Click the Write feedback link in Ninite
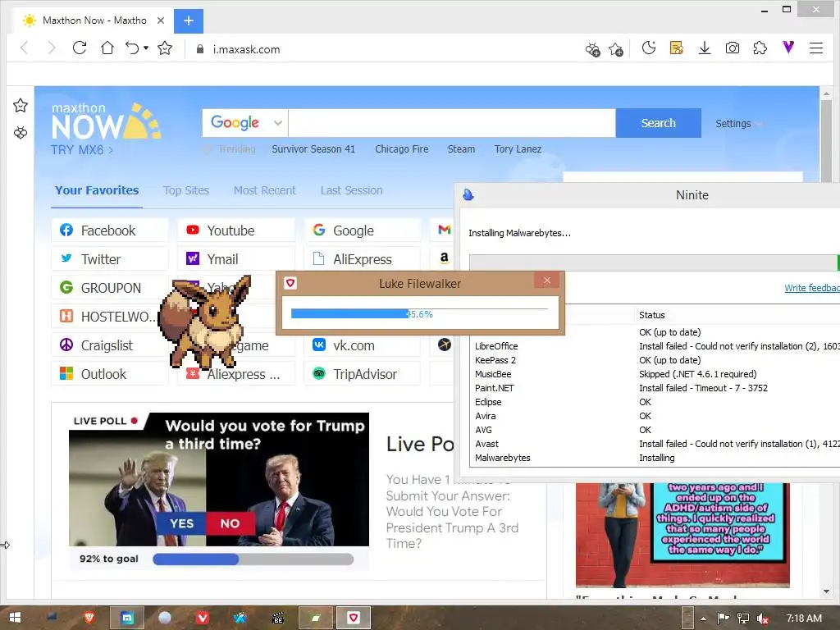840x630 pixels. point(811,288)
